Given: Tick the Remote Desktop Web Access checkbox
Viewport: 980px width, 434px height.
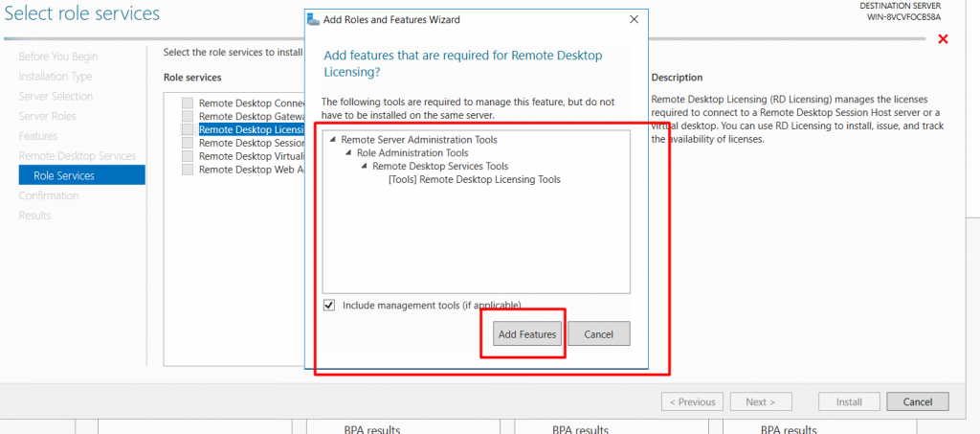Looking at the screenshot, I should click(188, 170).
